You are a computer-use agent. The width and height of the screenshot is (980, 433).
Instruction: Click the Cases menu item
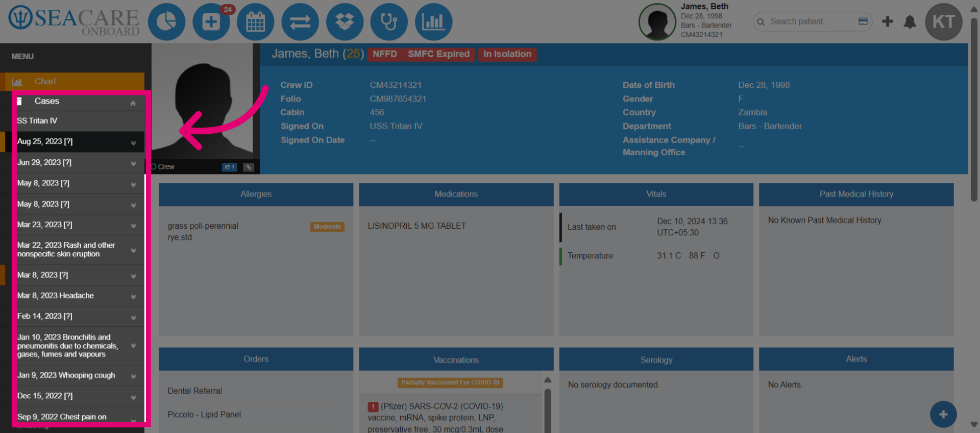[47, 101]
